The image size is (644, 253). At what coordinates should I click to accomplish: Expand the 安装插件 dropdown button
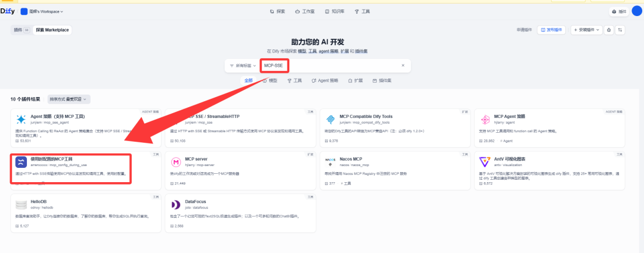(587, 30)
